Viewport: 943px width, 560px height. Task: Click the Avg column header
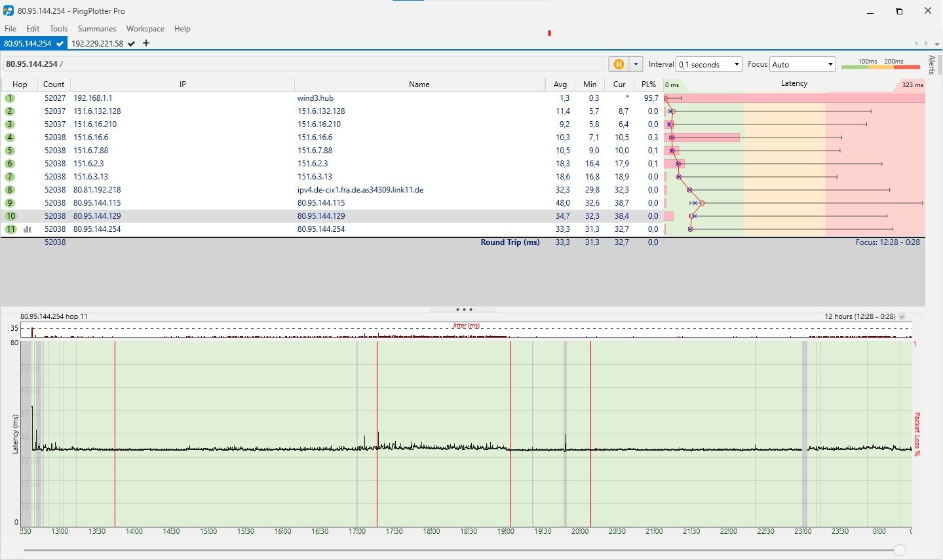[560, 84]
